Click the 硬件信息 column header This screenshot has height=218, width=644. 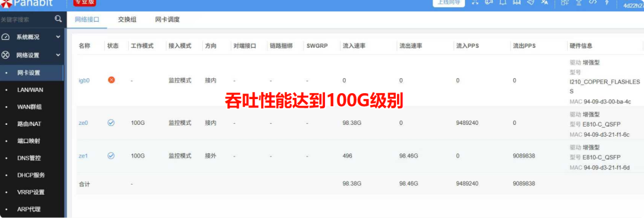click(x=581, y=46)
